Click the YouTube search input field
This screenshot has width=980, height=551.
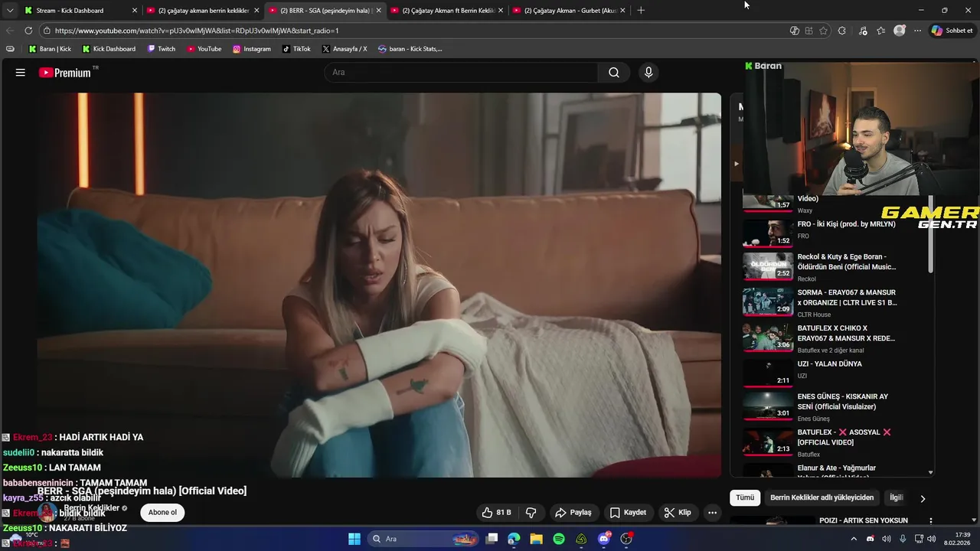click(461, 73)
